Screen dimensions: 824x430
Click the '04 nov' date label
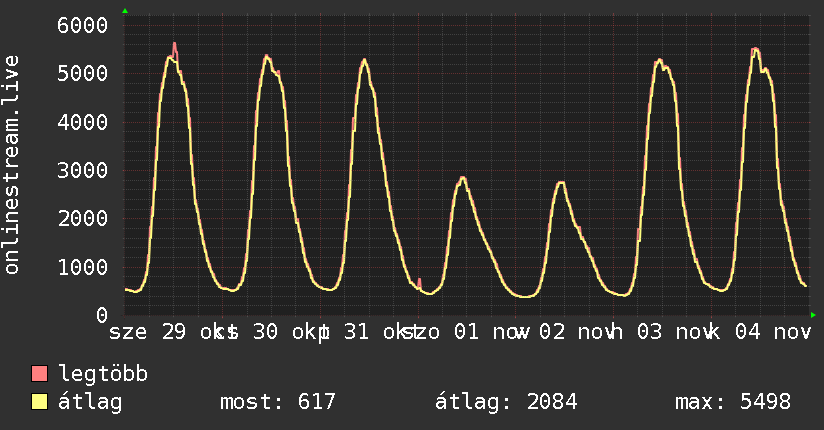click(x=773, y=332)
